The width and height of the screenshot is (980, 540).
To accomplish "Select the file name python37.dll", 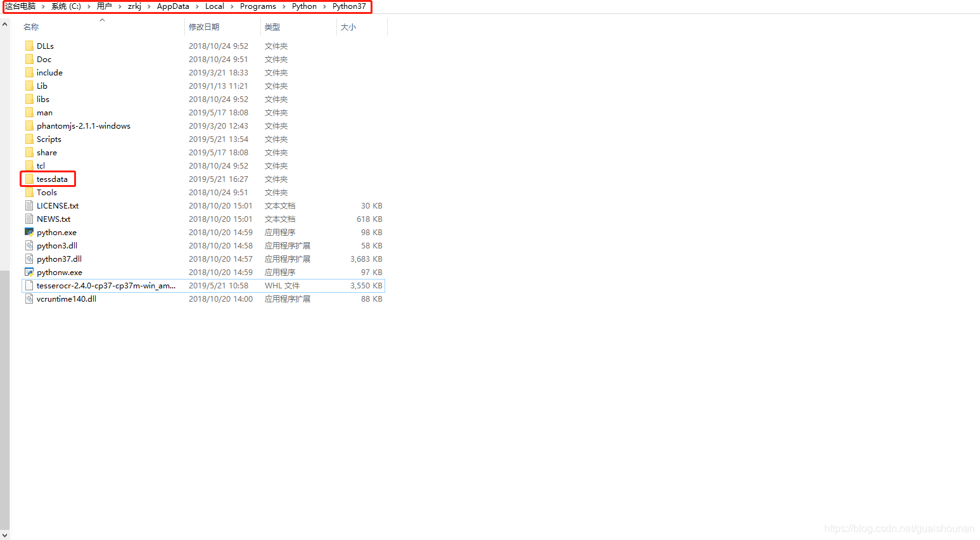I will coord(59,259).
